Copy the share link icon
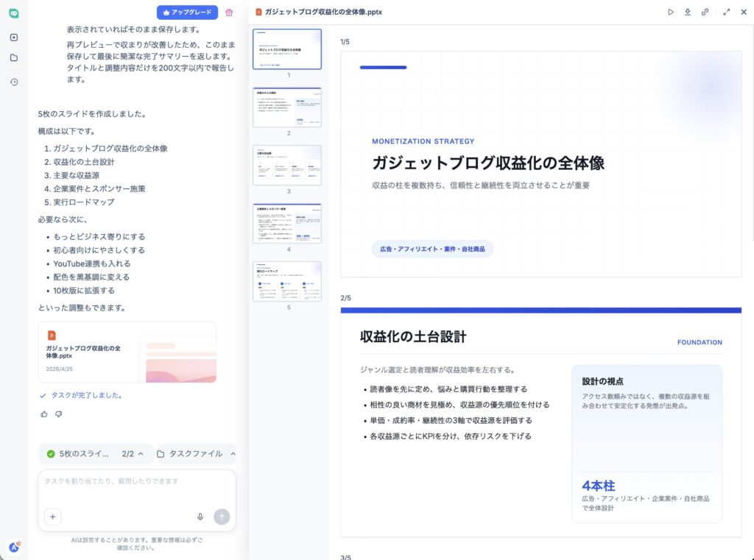754x560 pixels. pos(705,12)
